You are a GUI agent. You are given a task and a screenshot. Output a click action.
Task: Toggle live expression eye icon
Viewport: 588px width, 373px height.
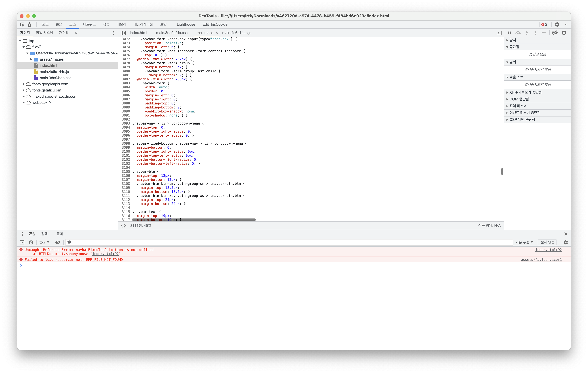pos(58,242)
